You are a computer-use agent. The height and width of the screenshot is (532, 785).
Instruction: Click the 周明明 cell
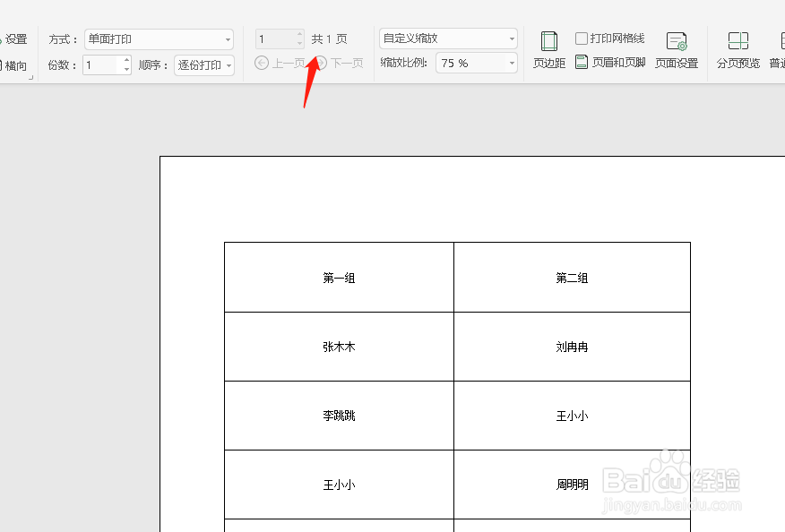(x=572, y=485)
